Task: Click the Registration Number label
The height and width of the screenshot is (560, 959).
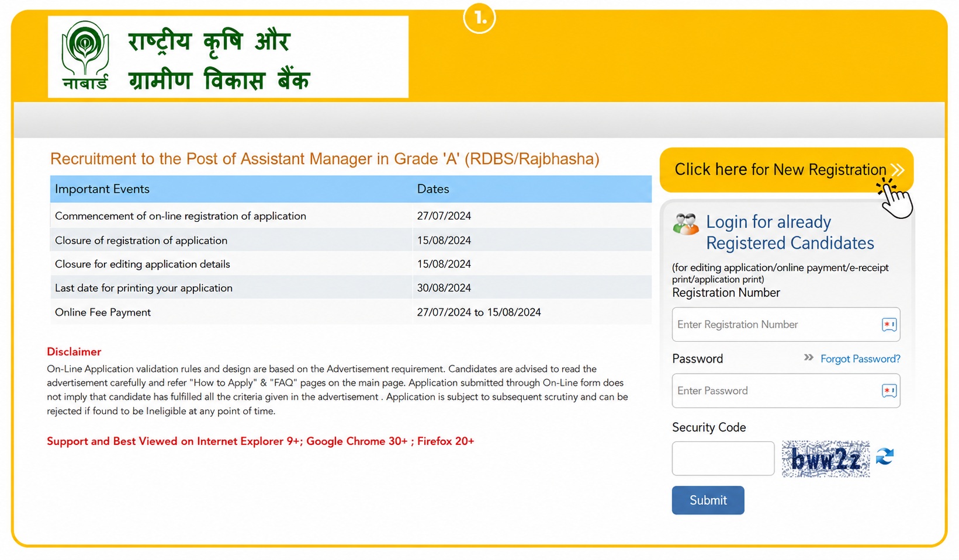Action: (x=726, y=293)
